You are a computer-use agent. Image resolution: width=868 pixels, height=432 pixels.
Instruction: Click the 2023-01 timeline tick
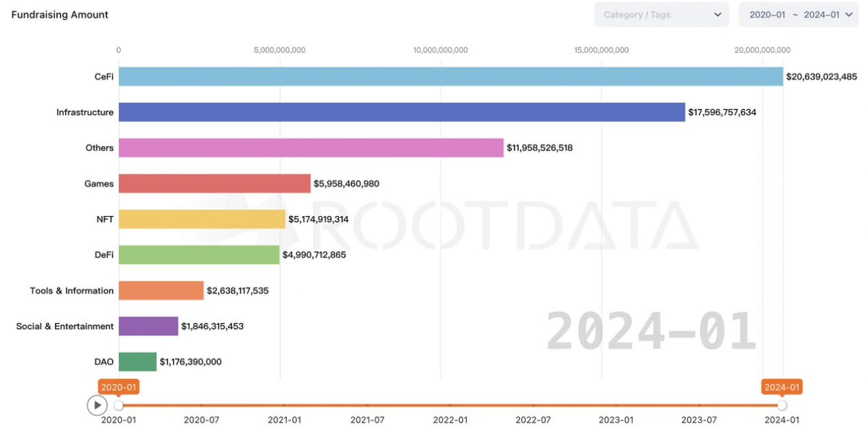[616, 405]
